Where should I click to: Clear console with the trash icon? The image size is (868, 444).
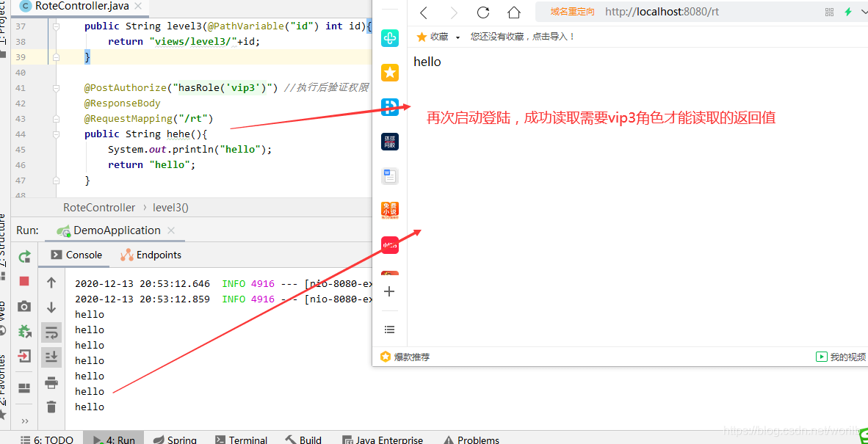coord(51,407)
